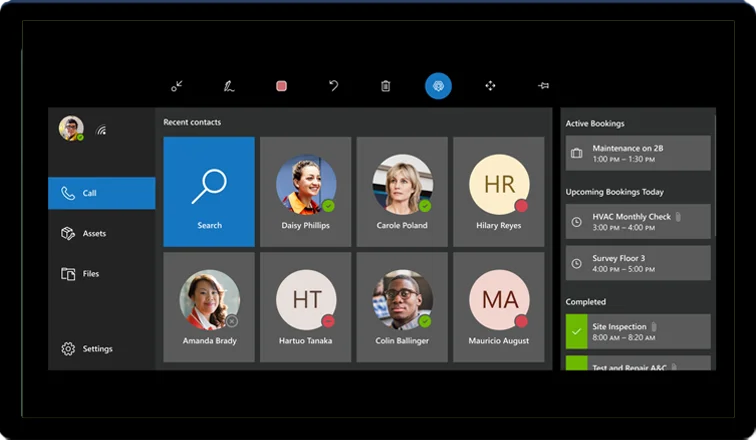Screen dimensions: 756x440
Task: Open the partially visible Test and Repair booking
Action: tap(638, 363)
